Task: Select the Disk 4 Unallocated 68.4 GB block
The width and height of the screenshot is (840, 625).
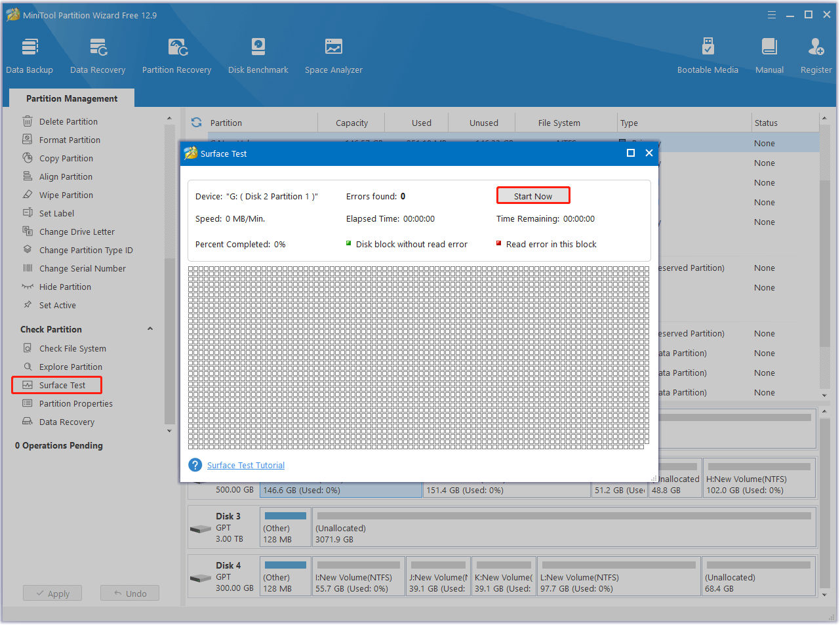Action: tap(758, 576)
